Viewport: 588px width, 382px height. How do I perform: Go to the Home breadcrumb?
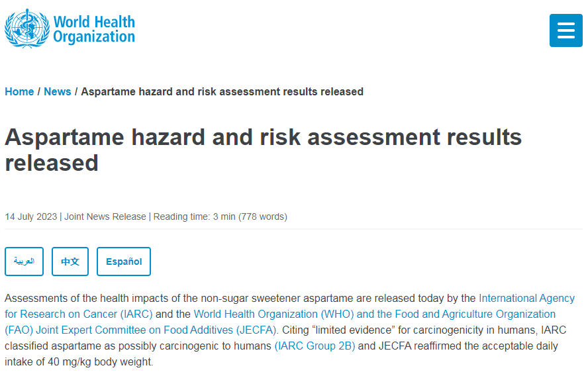[x=19, y=91]
